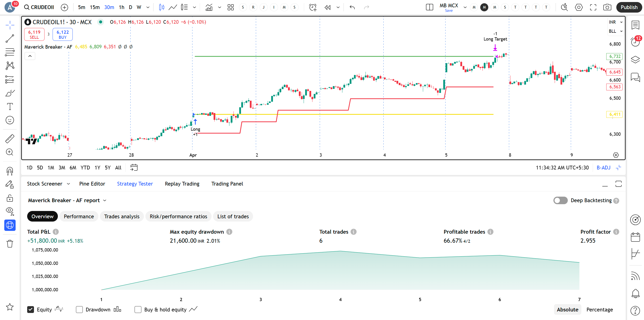Open chart settings hexagon icon
This screenshot has height=320, width=644.
(579, 7)
